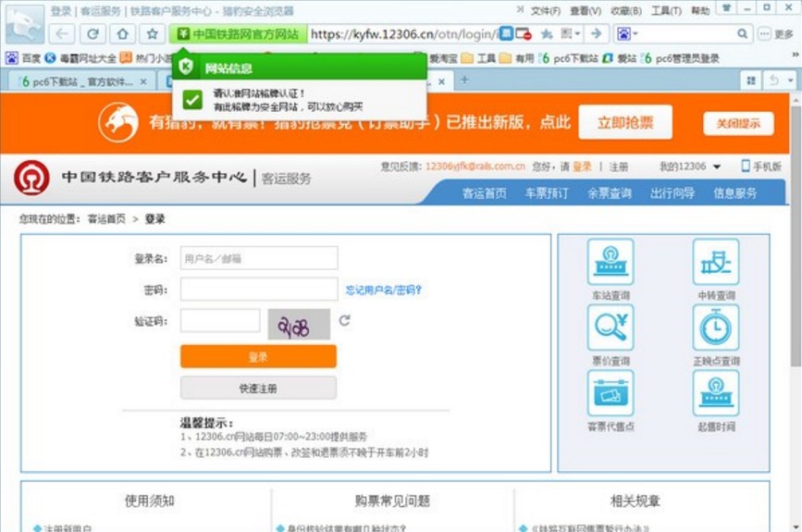Open the 文件(F) menu
Image resolution: width=802 pixels, height=532 pixels.
pyautogui.click(x=545, y=10)
